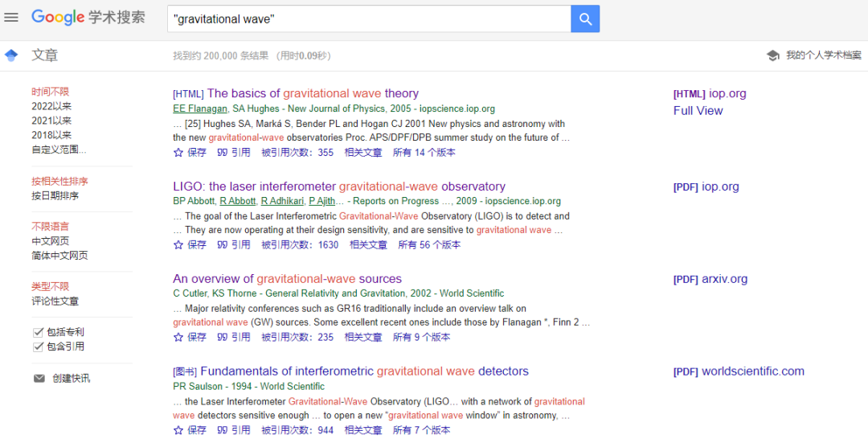868x443 pixels.
Task: Limit results to 简体中文网页
Action: 59,256
